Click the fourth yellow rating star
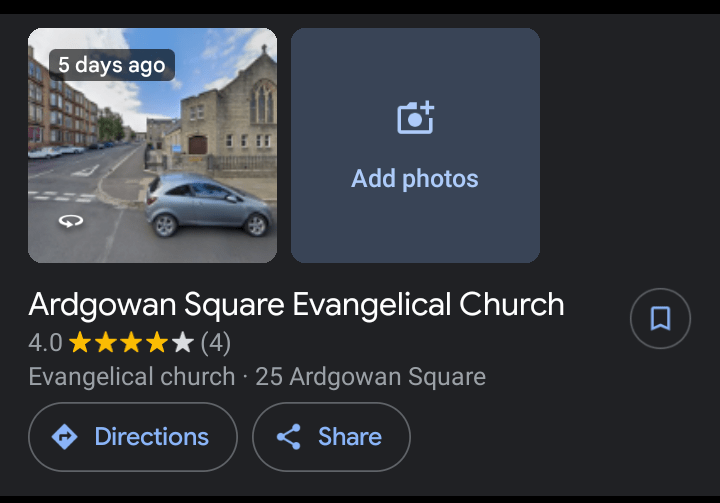720x503 pixels. pyautogui.click(x=157, y=344)
